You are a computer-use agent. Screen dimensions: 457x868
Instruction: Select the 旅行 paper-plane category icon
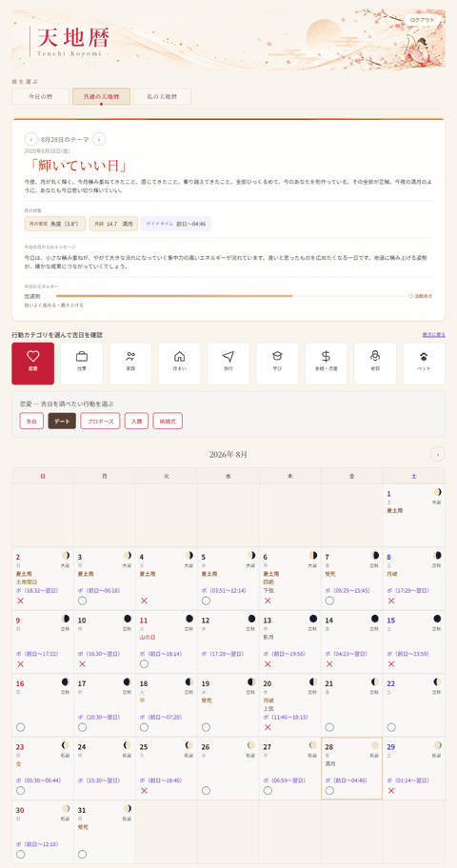tap(228, 364)
